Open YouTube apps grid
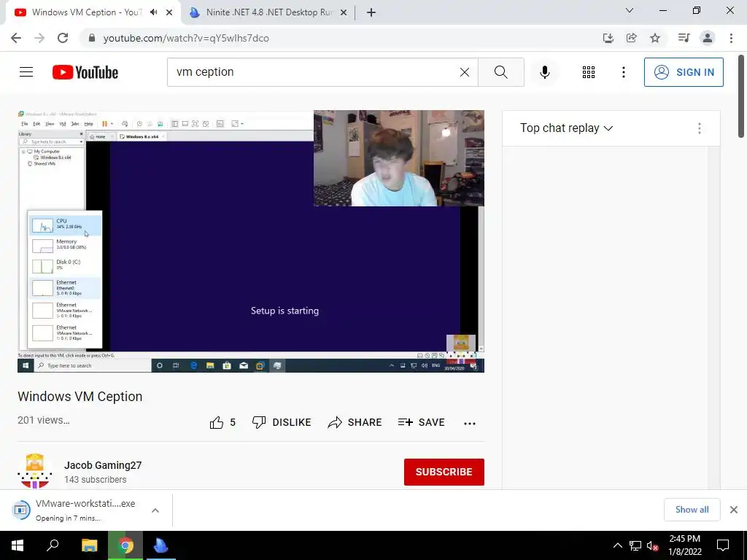Viewport: 747px width, 560px height. 589,72
